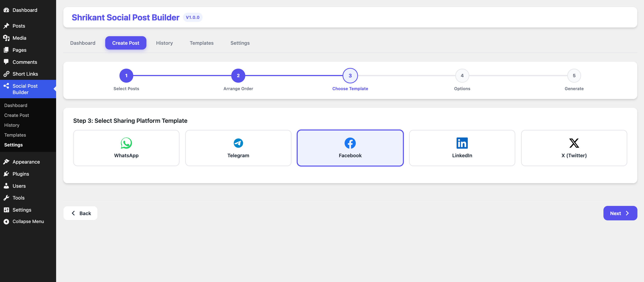Viewport: 644px width, 282px height.
Task: Open the plugin Settings tab
Action: [240, 43]
